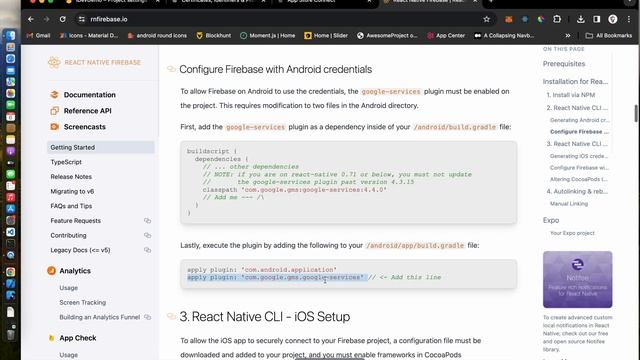Click external link icon beside Legacy Docs

click(147, 250)
